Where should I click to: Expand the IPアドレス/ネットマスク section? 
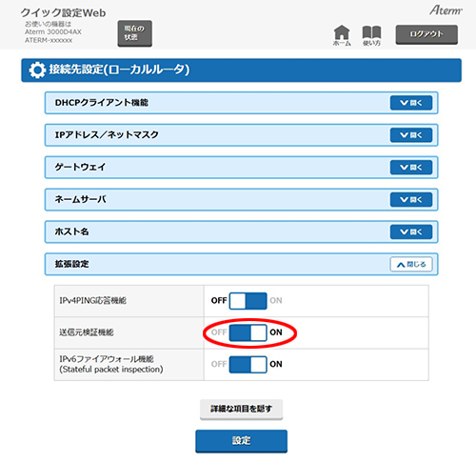click(x=411, y=135)
